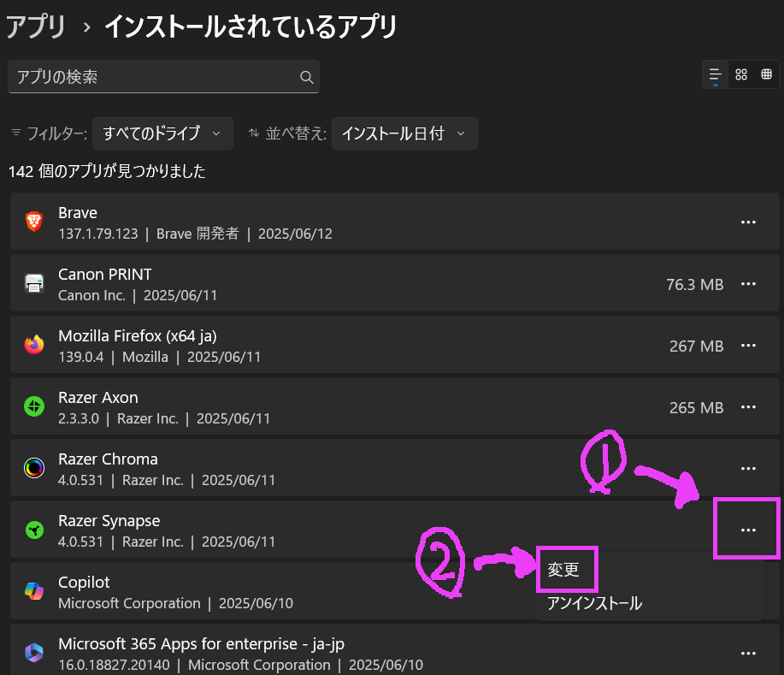Viewport: 784px width, 675px height.
Task: Select the Mozilla Firefox (x64 ja) name
Action: point(138,335)
